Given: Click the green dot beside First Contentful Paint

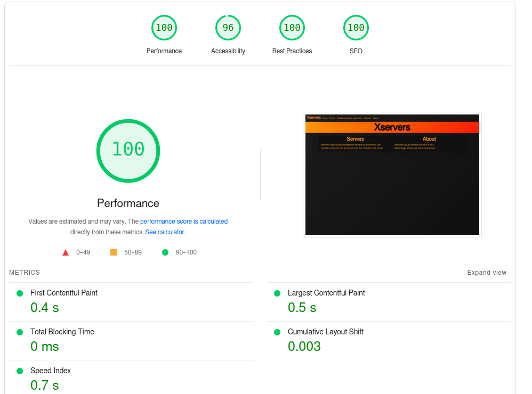Looking at the screenshot, I should coord(20,293).
